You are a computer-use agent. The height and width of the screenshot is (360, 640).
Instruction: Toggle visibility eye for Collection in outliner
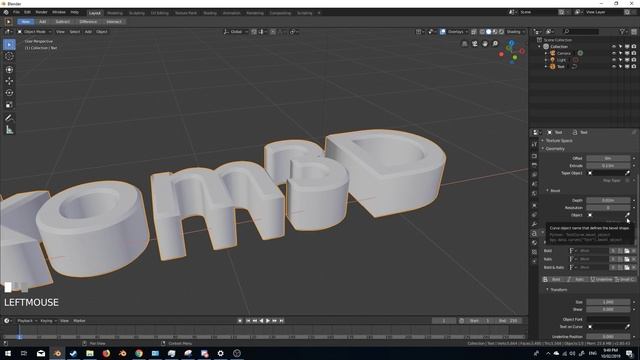pyautogui.click(x=613, y=47)
